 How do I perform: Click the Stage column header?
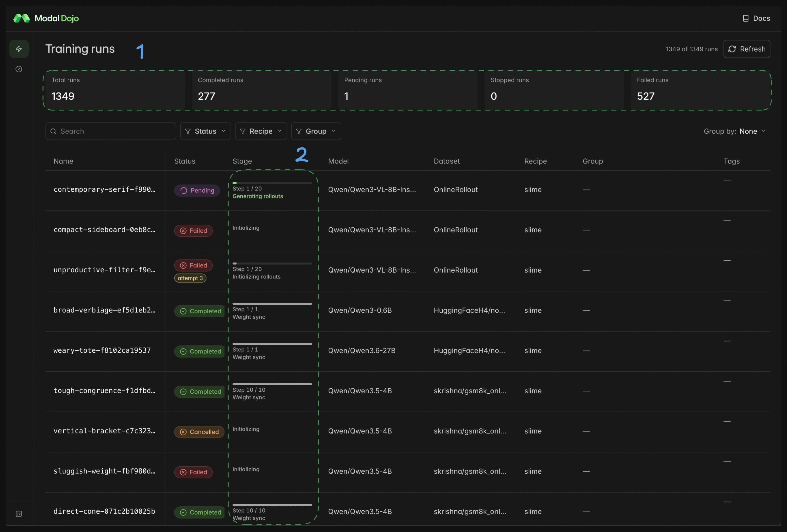(242, 161)
